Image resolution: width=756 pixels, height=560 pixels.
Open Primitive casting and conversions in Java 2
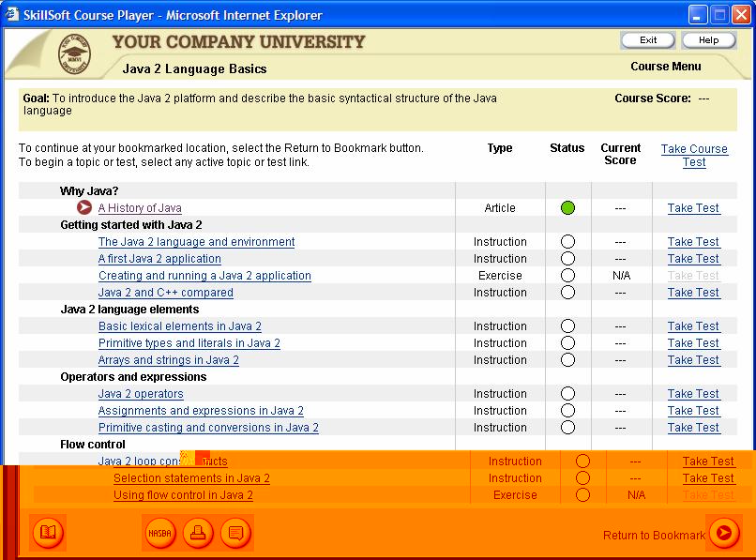208,428
